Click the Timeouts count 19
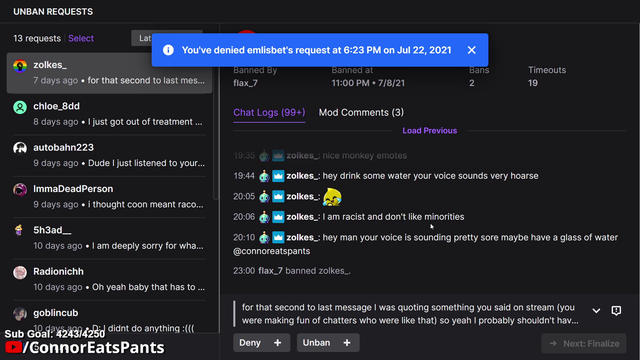The image size is (640, 360). pyautogui.click(x=533, y=83)
